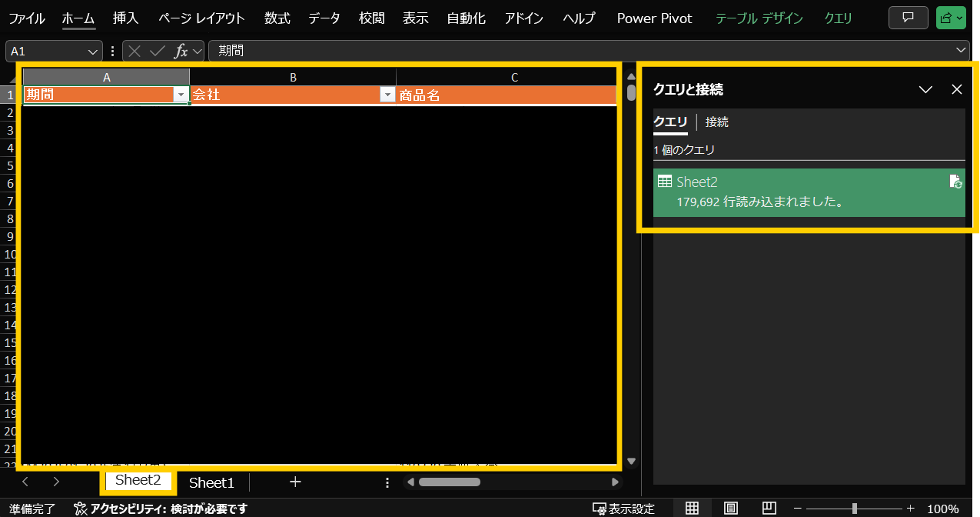Screen dimensions: 980x517
Task: Click the 準備完了 status text
Action: (x=33, y=509)
